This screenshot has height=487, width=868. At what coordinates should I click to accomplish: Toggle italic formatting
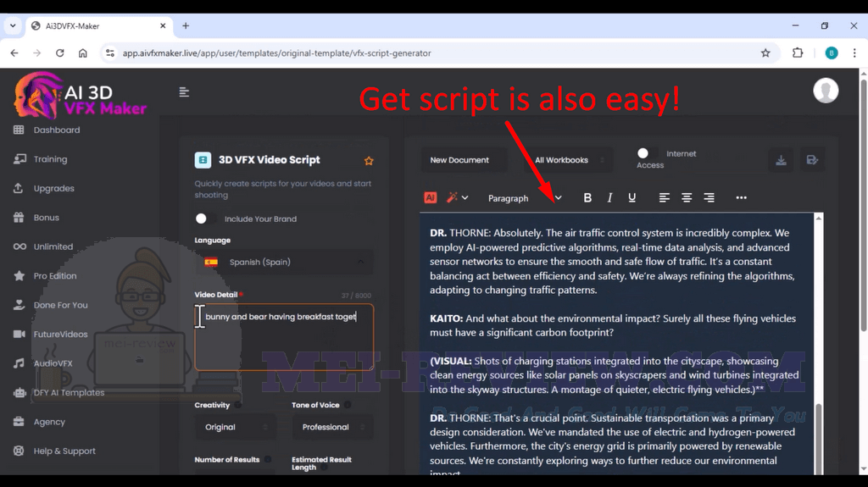[609, 197]
